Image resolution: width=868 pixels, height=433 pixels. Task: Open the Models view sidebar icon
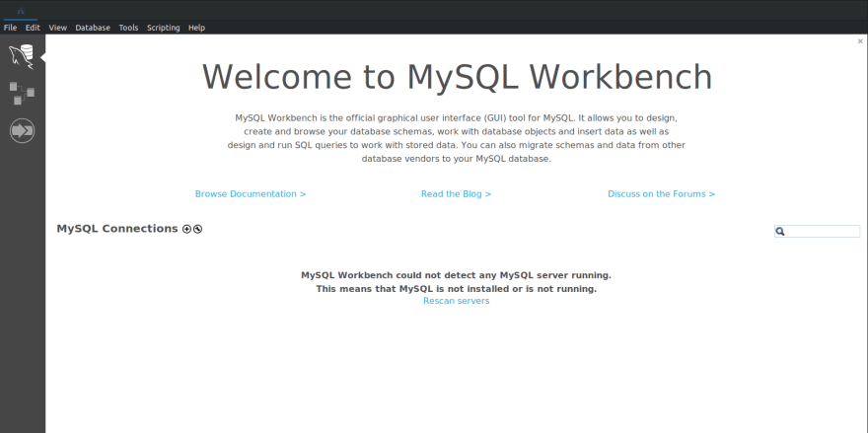tap(22, 93)
